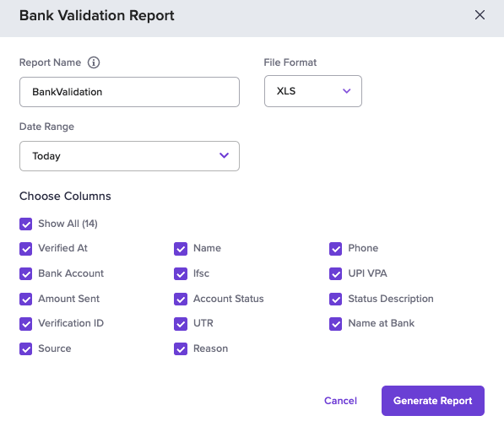Screen dimensions: 504x432
Task: Expand the Date Range Today dropdown
Action: [129, 156]
